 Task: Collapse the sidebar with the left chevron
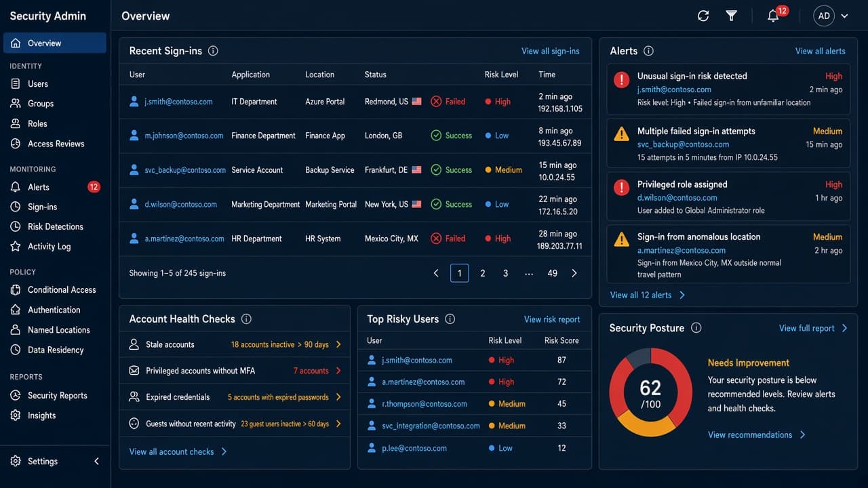(96, 461)
